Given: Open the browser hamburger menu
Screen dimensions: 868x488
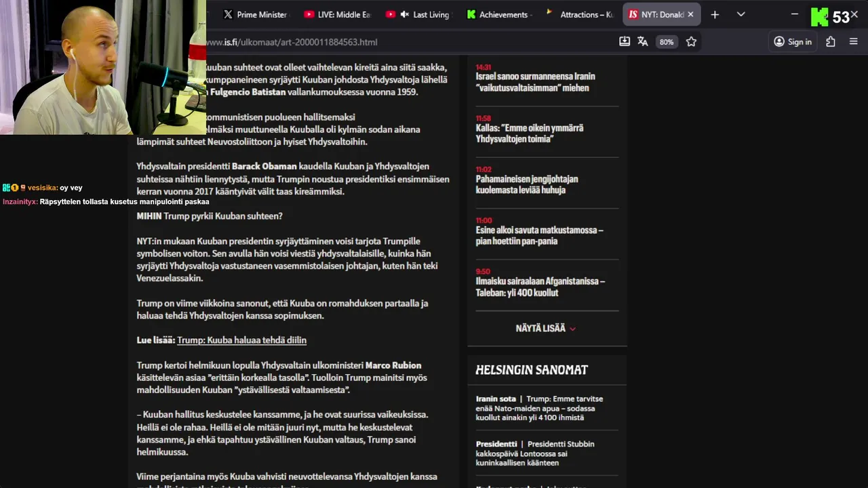Looking at the screenshot, I should click(x=853, y=41).
